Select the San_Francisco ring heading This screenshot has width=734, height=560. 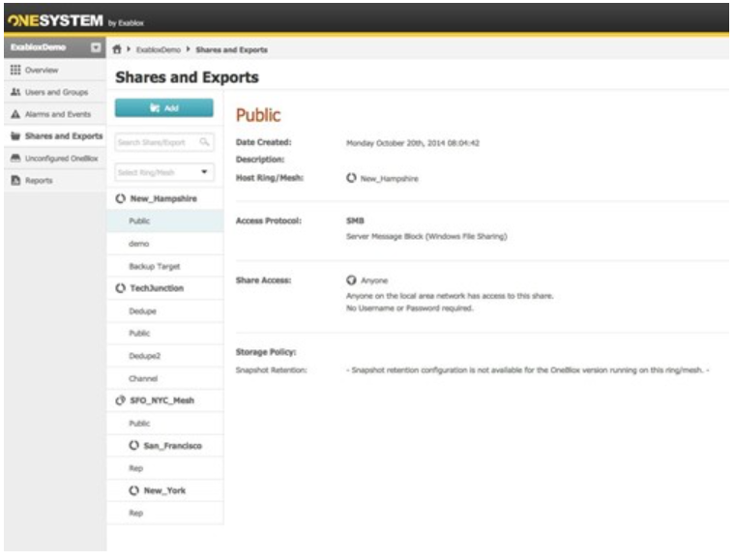[173, 446]
